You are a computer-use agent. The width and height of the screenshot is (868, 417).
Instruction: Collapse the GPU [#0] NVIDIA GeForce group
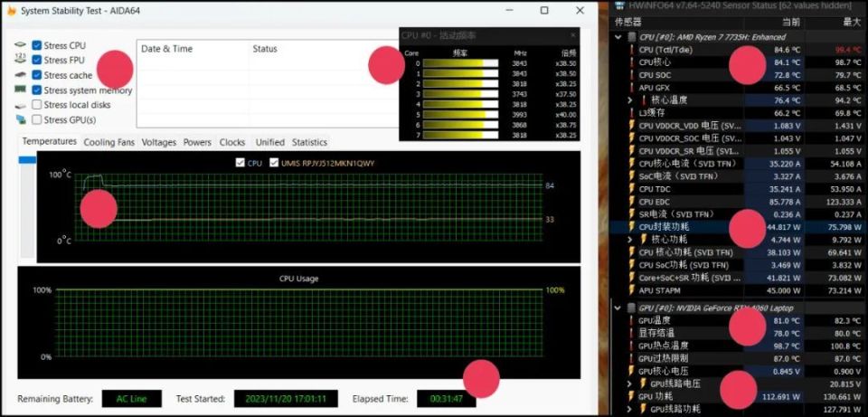(618, 308)
